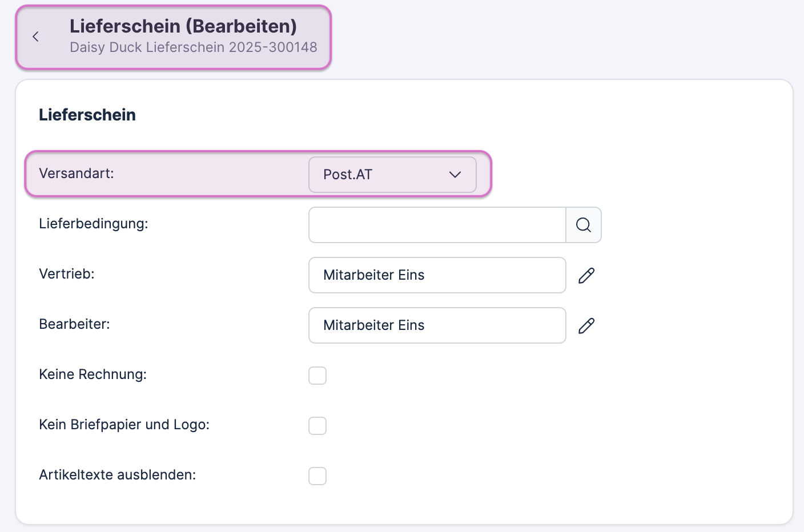
Task: Open the Lieferbedingung search lookup
Action: pos(583,225)
